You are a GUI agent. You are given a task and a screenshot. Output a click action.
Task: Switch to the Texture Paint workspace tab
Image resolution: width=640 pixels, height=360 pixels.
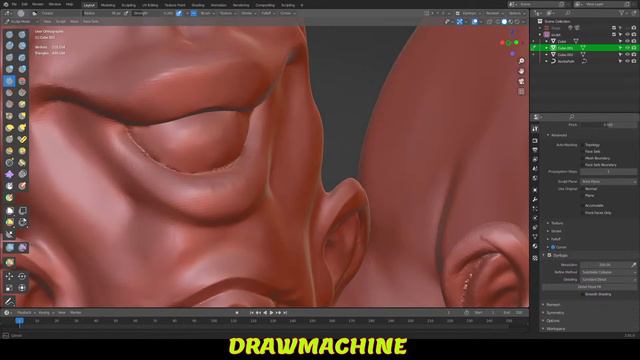coord(175,5)
